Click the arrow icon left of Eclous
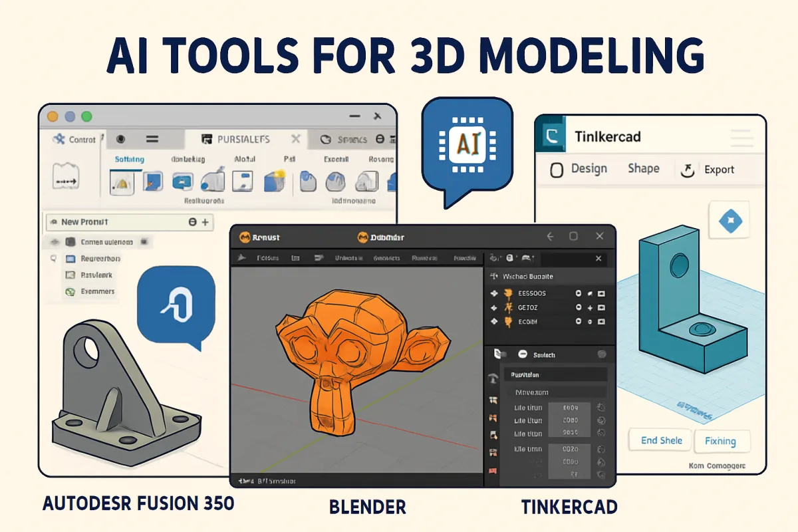 tap(242, 257)
